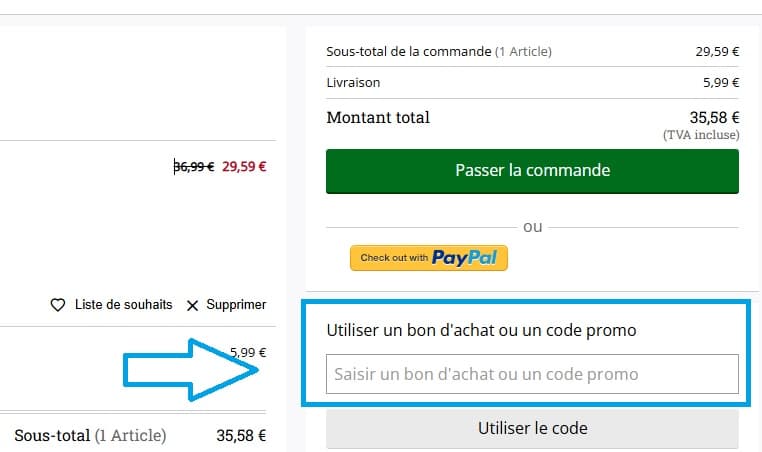Click the promo code section heading text
The image size is (762, 452).
(x=481, y=330)
